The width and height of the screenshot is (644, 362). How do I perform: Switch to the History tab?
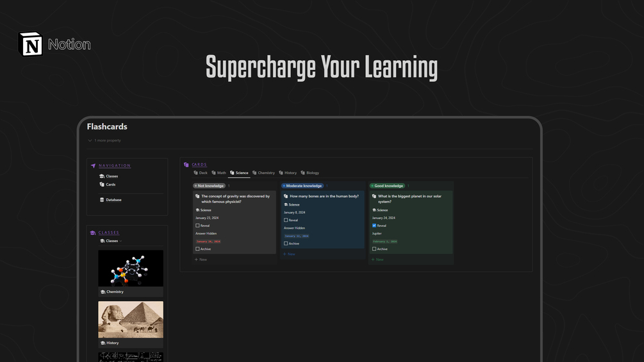pyautogui.click(x=288, y=173)
